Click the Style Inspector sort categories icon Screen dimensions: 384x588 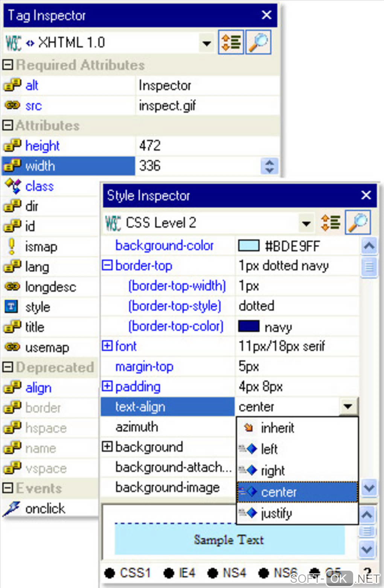pos(330,222)
